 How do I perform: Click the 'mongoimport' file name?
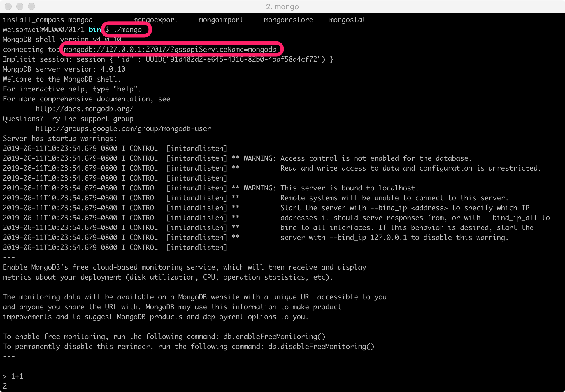pos(221,20)
